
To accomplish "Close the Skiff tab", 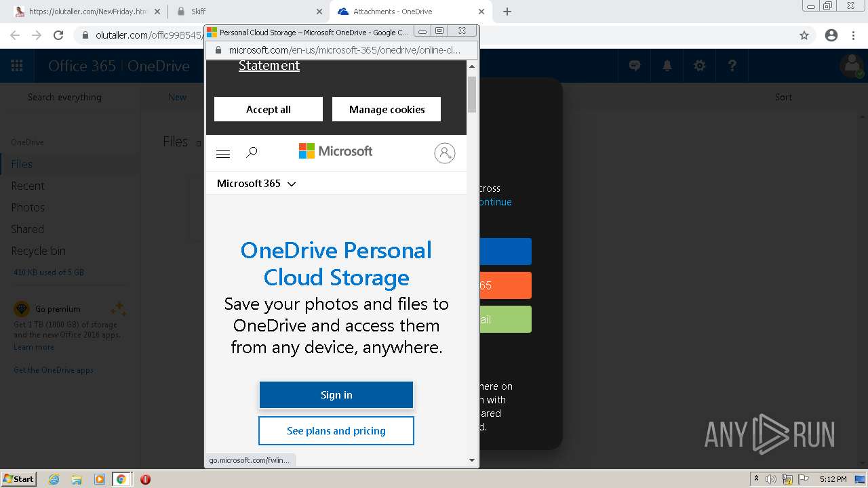I will [319, 12].
